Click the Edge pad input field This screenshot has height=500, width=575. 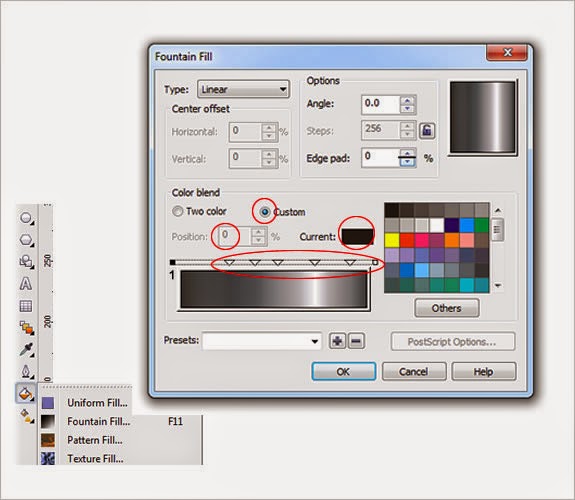pos(381,157)
